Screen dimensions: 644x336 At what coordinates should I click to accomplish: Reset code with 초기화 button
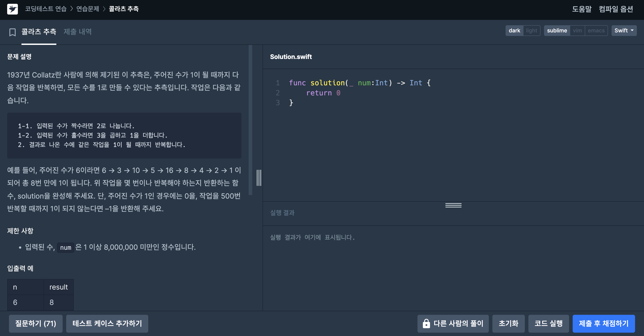[x=508, y=323]
